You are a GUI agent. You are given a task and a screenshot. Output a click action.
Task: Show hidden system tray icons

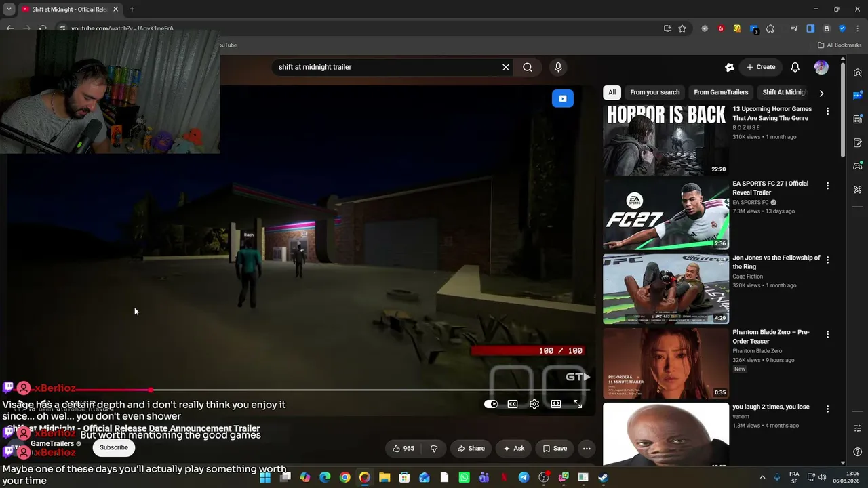pyautogui.click(x=762, y=477)
